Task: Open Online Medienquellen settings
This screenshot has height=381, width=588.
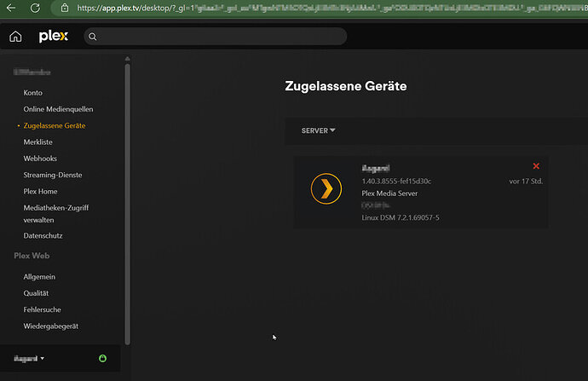Action: click(x=58, y=109)
